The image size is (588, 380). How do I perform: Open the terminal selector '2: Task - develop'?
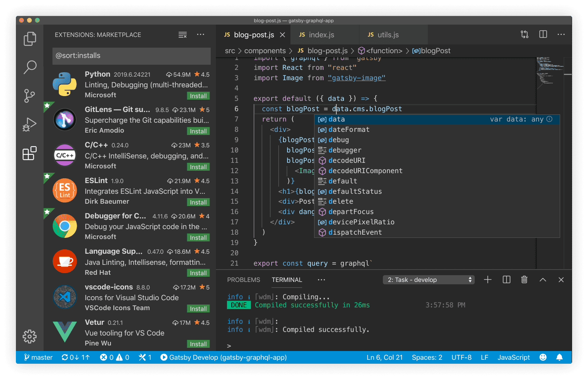[x=429, y=280]
